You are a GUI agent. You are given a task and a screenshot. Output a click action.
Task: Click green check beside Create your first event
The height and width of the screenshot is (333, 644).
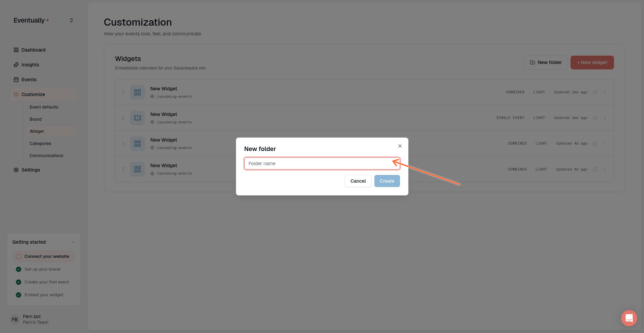pos(19,282)
